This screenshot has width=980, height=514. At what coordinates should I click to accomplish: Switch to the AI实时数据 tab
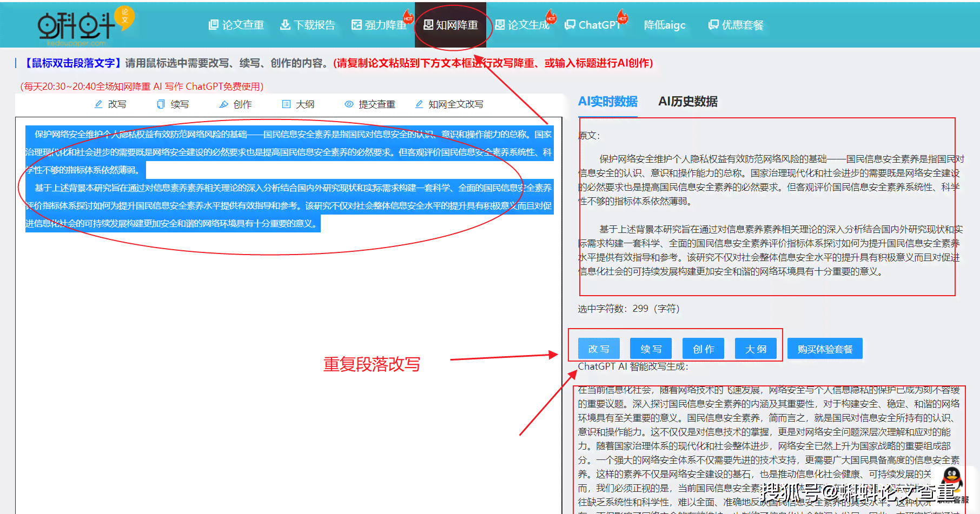pyautogui.click(x=607, y=102)
